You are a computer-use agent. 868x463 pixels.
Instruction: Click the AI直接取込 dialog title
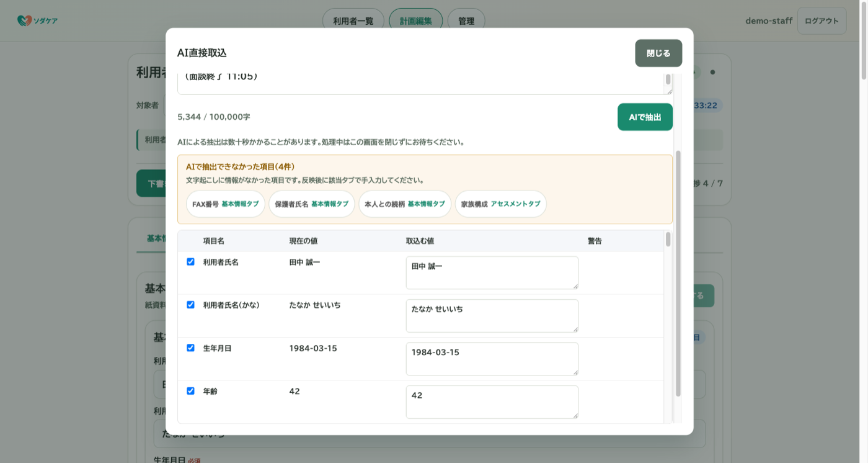coord(202,53)
